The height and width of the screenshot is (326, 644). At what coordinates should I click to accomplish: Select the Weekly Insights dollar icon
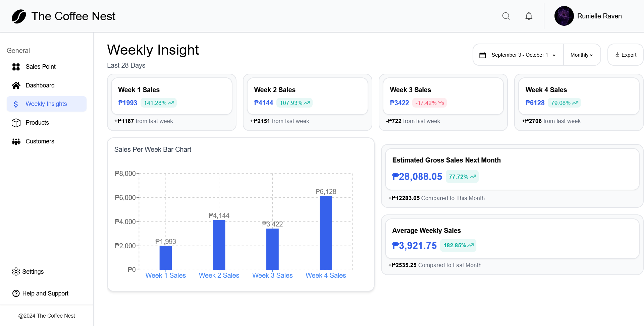point(16,104)
